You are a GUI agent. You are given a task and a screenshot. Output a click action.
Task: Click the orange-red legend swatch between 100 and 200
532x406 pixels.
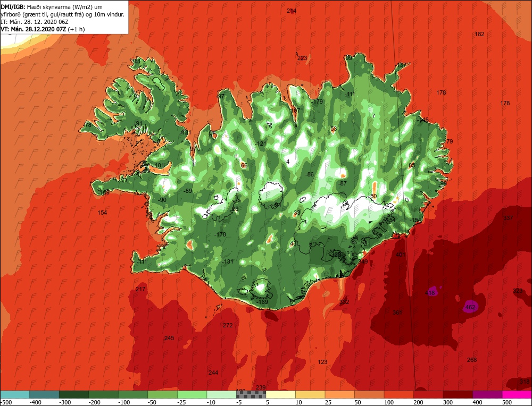coord(398,394)
